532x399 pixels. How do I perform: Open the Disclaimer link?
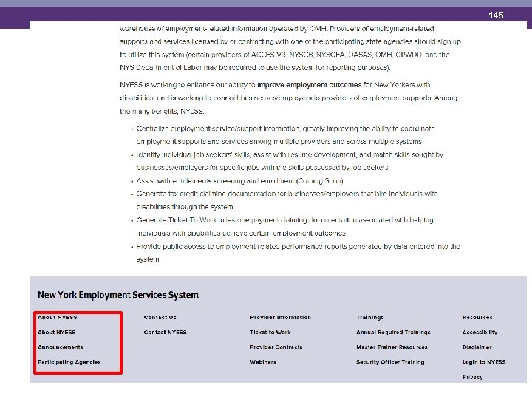[477, 347]
